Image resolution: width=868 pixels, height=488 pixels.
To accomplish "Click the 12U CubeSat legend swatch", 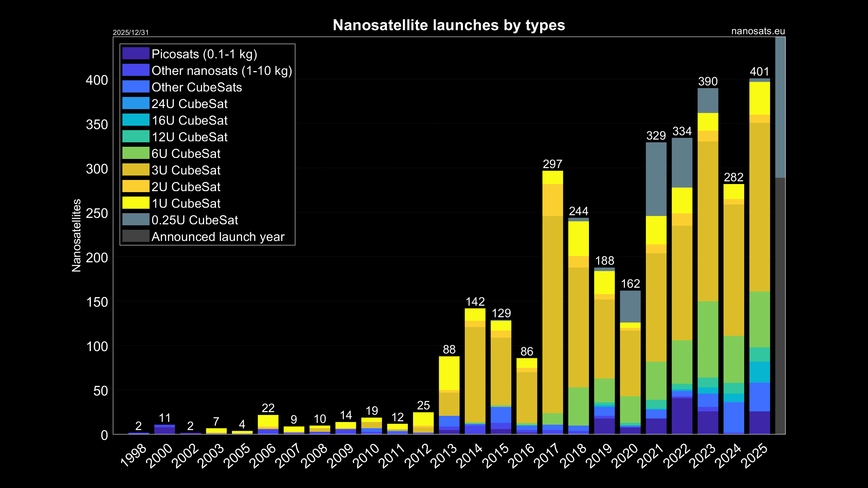I will (136, 137).
